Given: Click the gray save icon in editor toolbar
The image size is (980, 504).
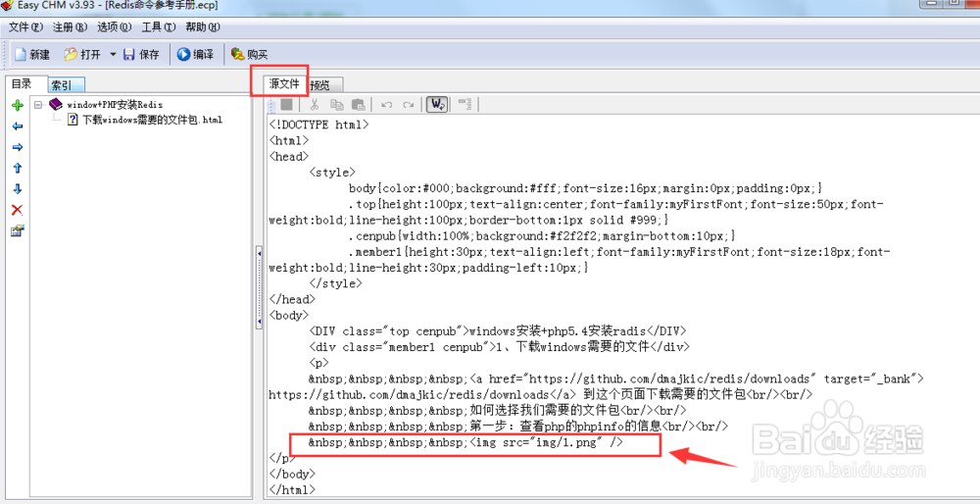Looking at the screenshot, I should [x=286, y=104].
